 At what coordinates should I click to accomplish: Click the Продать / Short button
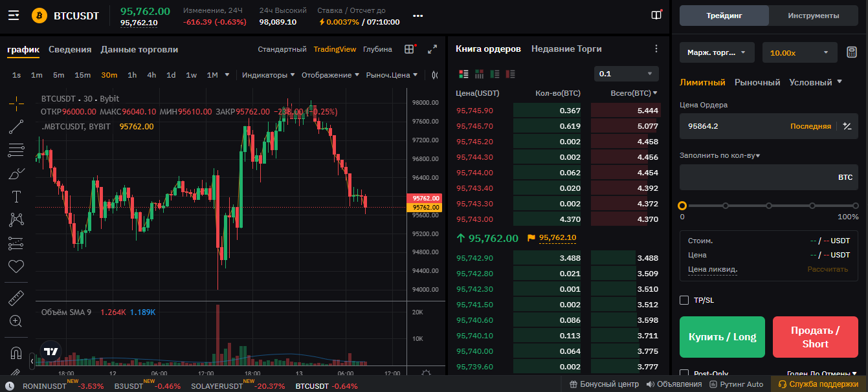tap(816, 337)
